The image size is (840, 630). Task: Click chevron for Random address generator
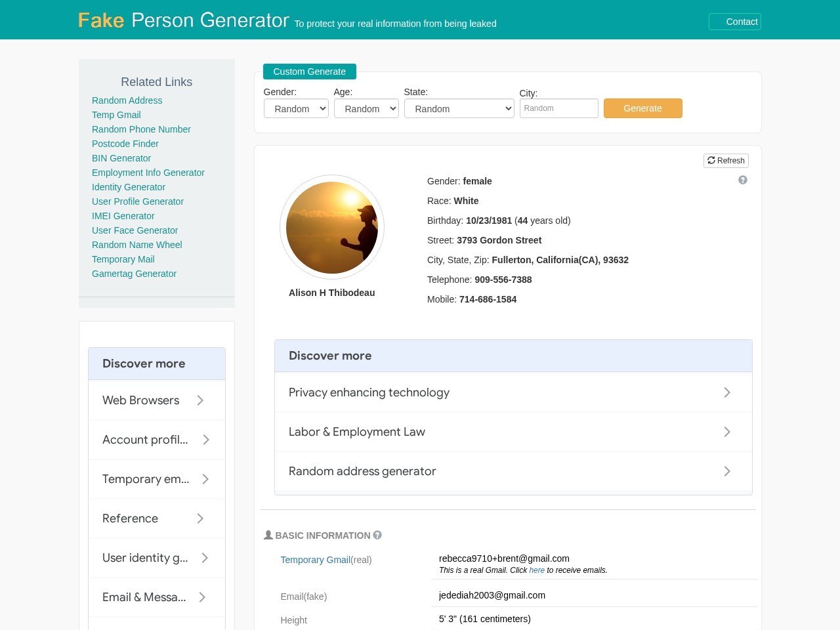[727, 471]
